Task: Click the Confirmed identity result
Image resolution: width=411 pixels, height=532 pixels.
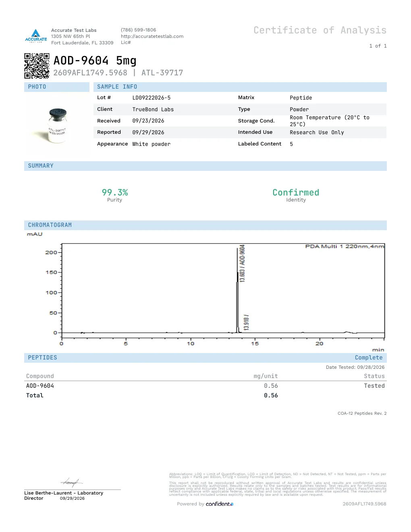Action: pos(296,193)
